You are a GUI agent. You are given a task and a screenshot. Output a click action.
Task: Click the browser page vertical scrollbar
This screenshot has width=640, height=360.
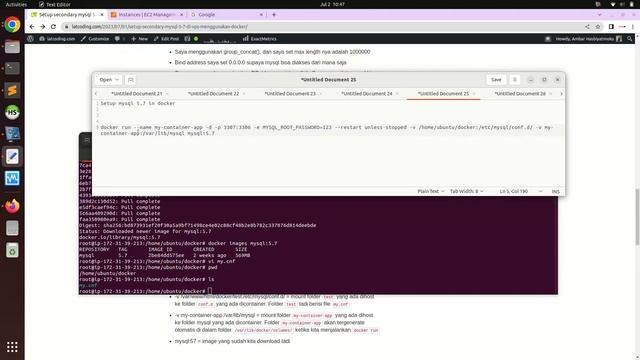pos(637,216)
